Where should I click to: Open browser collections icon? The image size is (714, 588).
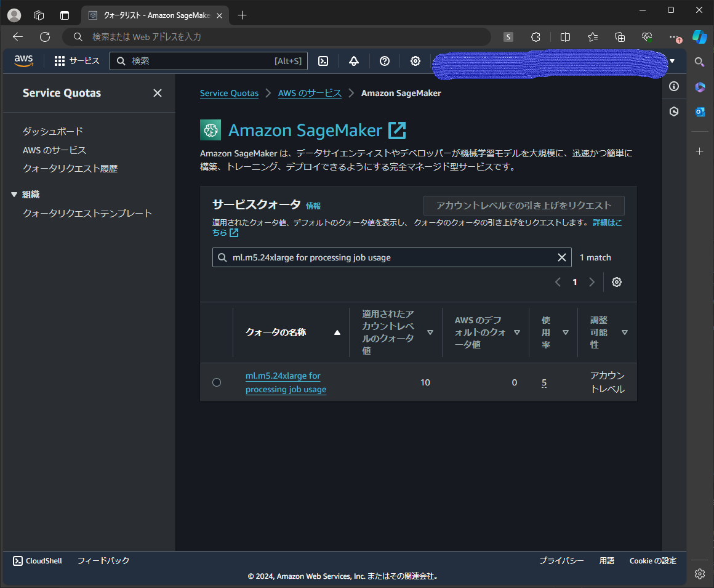[x=620, y=37]
